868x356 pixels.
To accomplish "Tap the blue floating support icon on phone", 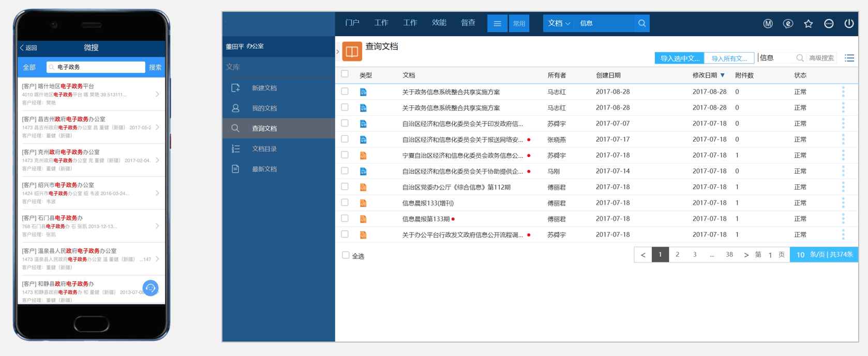I will pos(151,288).
